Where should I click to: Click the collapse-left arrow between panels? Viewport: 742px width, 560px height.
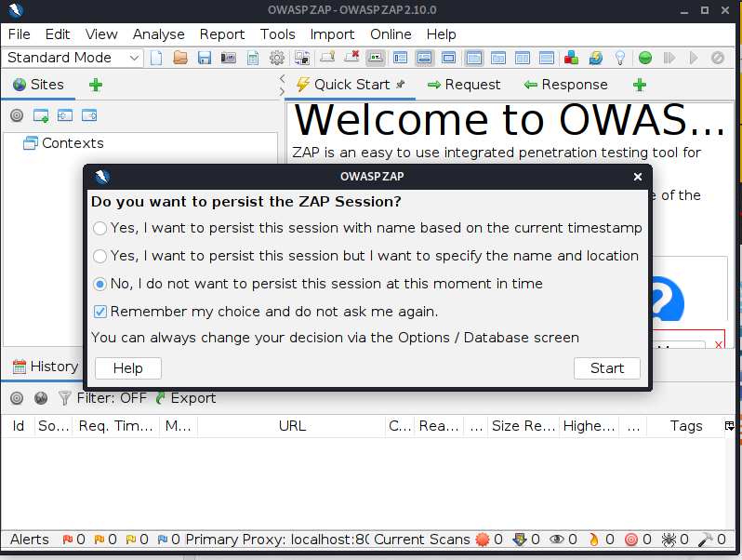pyautogui.click(x=282, y=78)
